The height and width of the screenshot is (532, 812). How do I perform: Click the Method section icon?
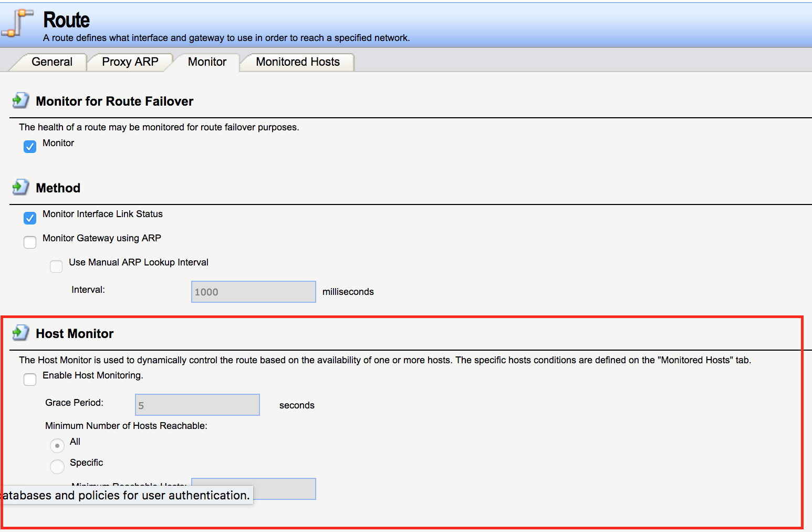click(20, 187)
